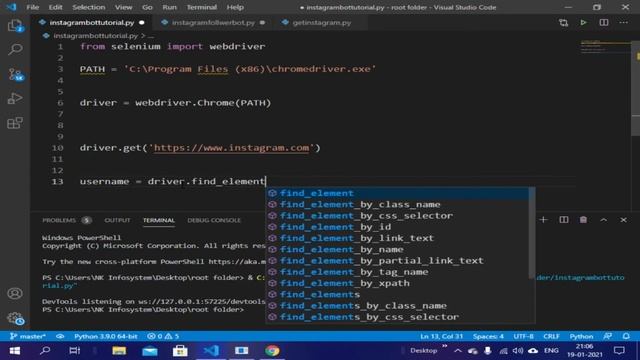Choose find_element_by_id suggestion
The width and height of the screenshot is (640, 360).
(x=398, y=227)
